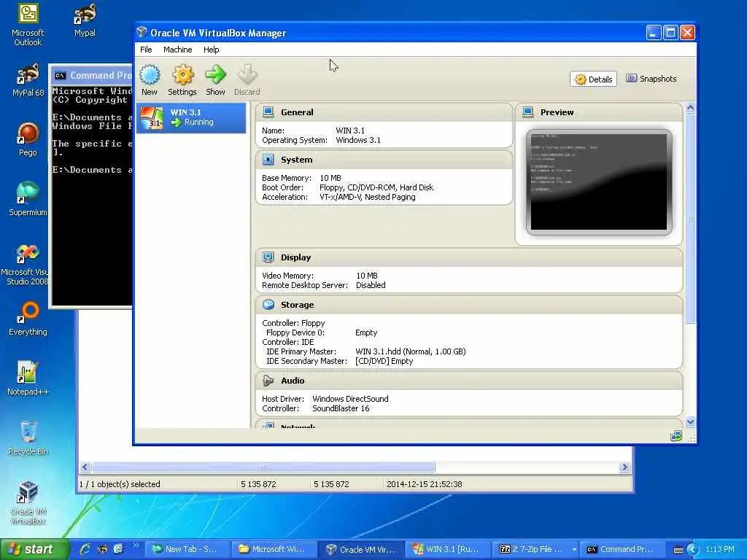The image size is (747, 560).
Task: Click the General section title link
Action: (x=297, y=112)
